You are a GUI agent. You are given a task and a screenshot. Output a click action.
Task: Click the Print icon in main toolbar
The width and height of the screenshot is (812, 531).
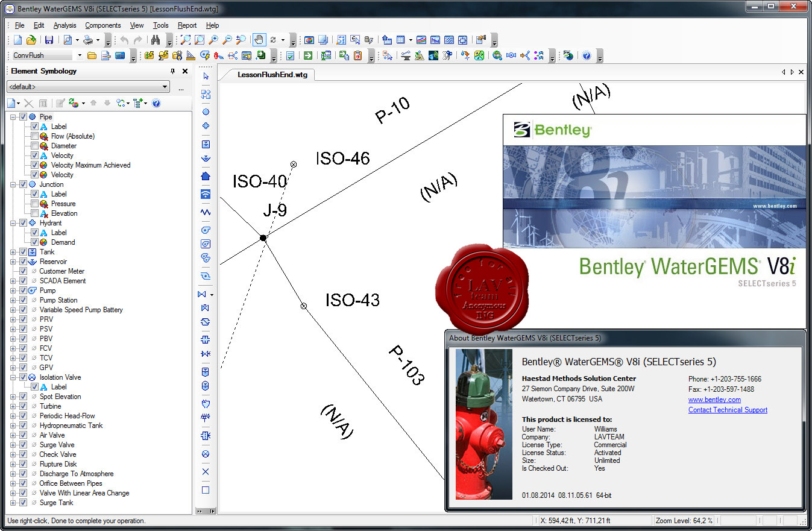tap(89, 40)
